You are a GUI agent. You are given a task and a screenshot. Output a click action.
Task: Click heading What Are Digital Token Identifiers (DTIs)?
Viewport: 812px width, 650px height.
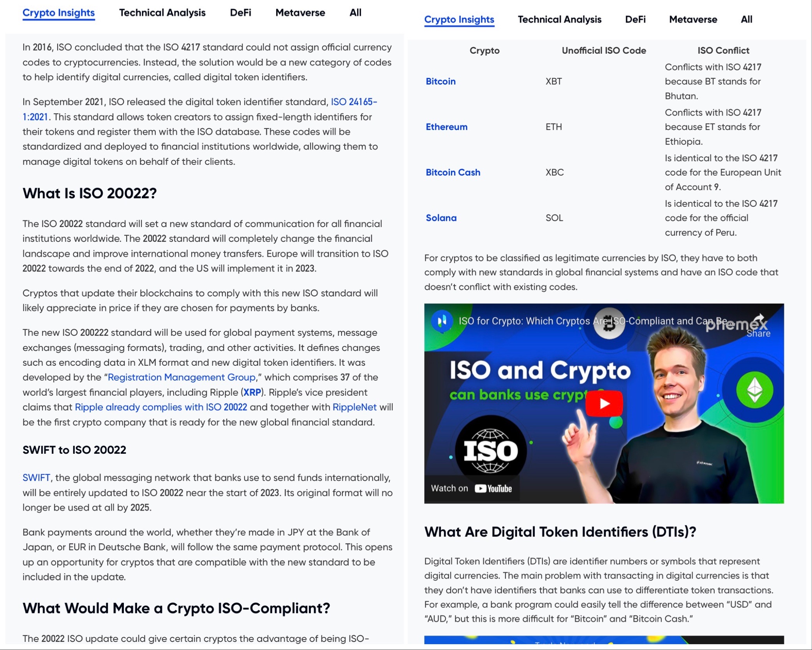pyautogui.click(x=560, y=532)
